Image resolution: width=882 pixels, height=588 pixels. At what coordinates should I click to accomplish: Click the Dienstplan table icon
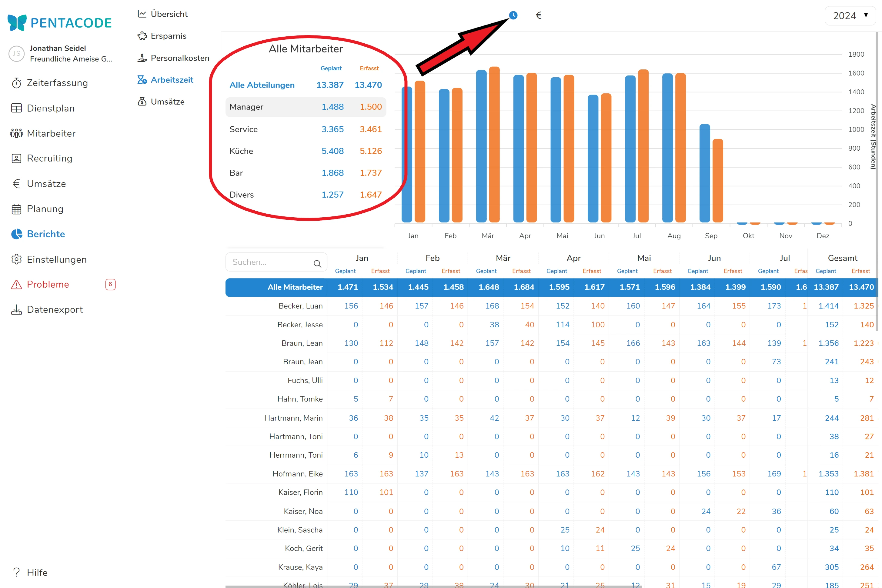coord(16,108)
